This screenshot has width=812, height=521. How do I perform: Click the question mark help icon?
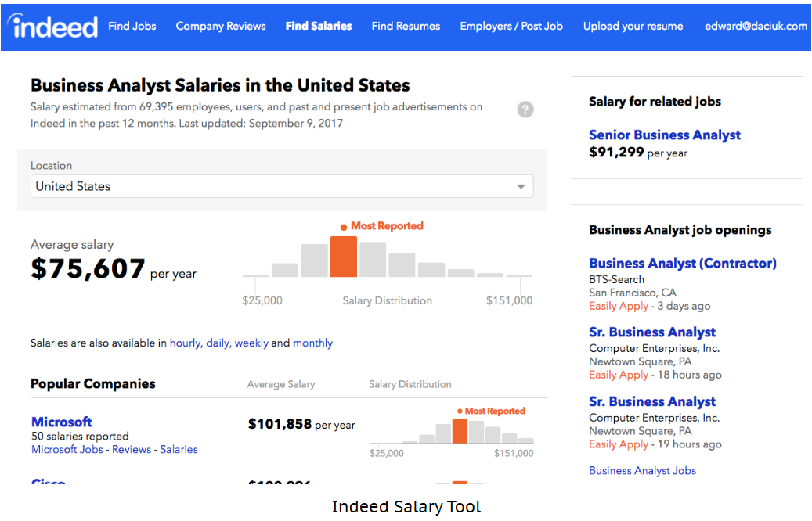[x=525, y=110]
